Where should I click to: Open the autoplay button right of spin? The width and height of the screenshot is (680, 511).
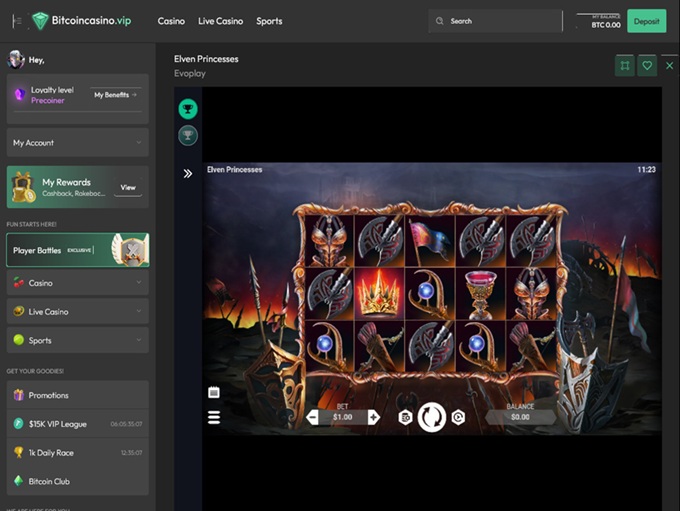tap(458, 417)
